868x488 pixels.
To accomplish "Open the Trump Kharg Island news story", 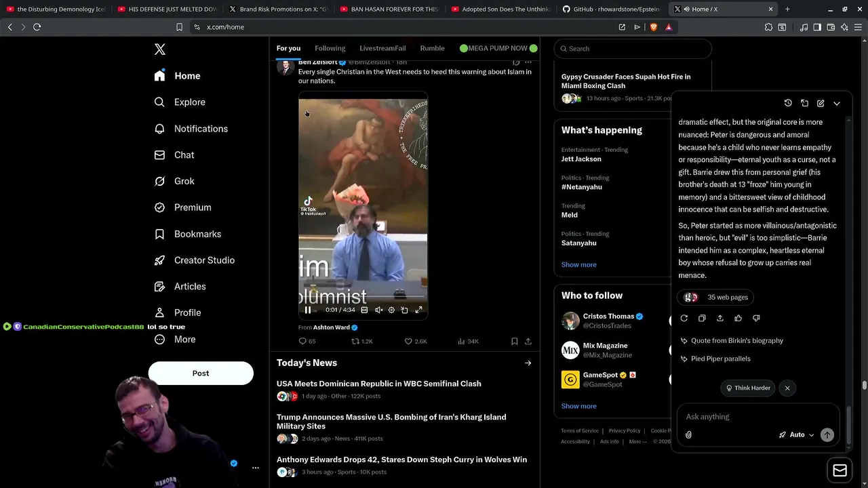I will [x=391, y=422].
